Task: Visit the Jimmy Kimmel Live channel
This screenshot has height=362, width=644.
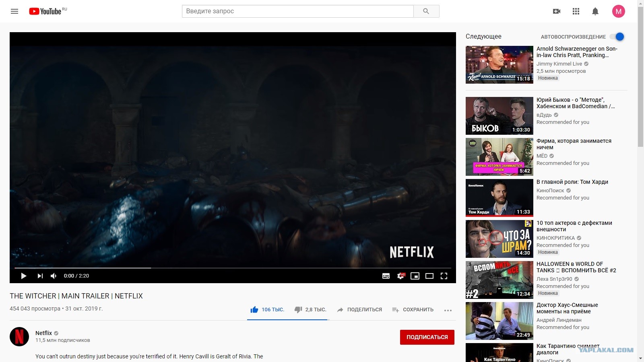Action: coord(559,64)
